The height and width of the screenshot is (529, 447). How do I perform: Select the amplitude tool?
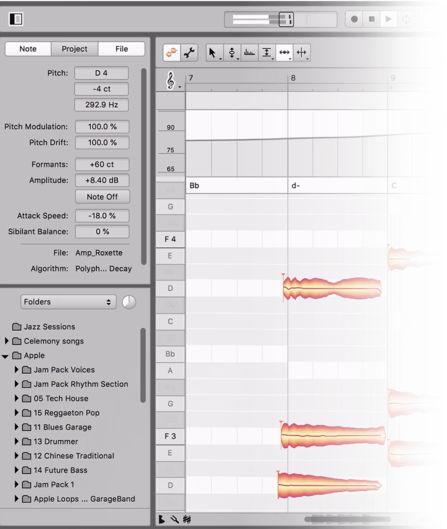(267, 53)
